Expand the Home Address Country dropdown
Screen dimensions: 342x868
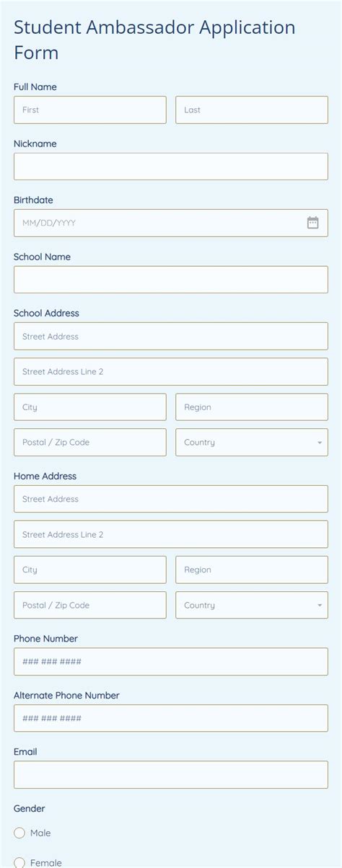point(252,605)
